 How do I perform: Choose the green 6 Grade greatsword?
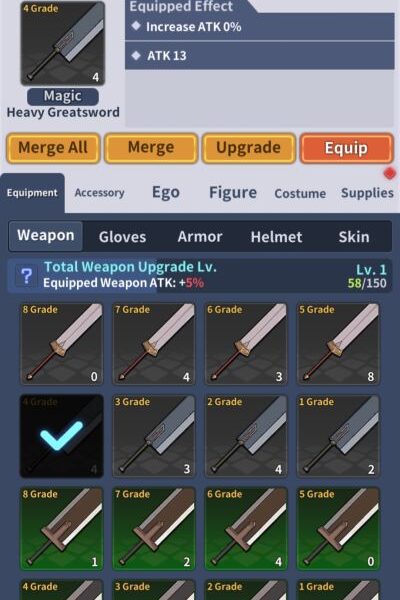click(x=246, y=528)
